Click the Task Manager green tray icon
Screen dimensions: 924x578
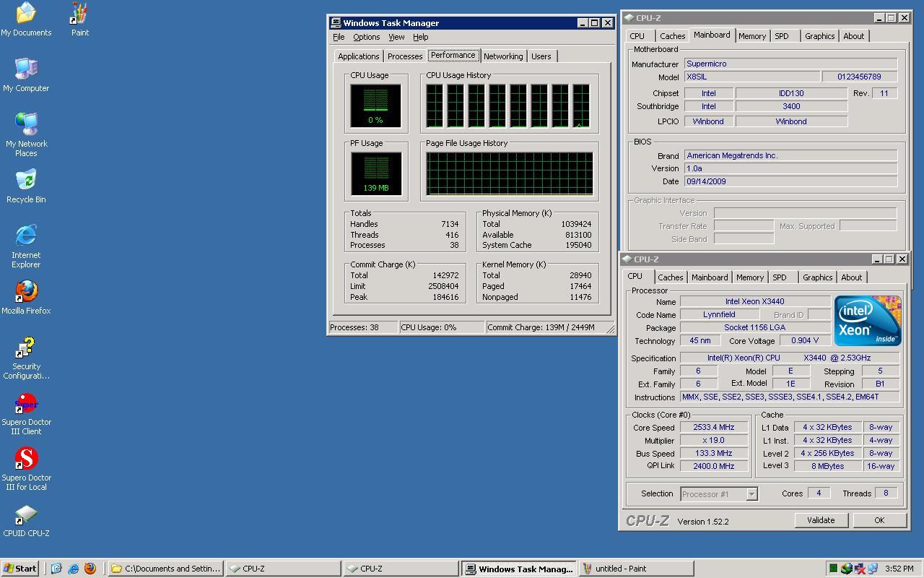click(833, 569)
